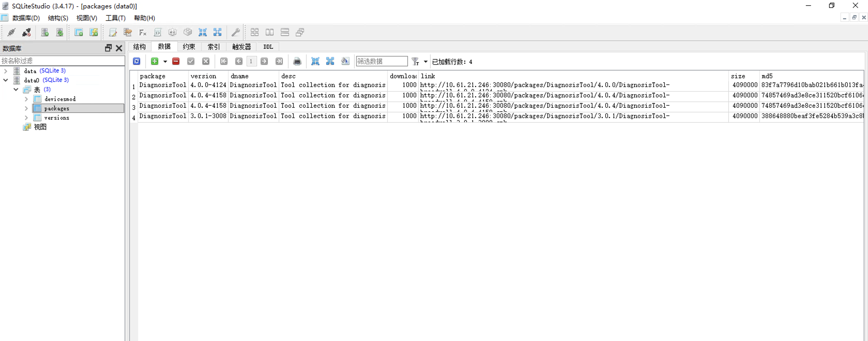868x341 pixels.
Task: Open the filter mode dropdown arrow
Action: pyautogui.click(x=425, y=62)
